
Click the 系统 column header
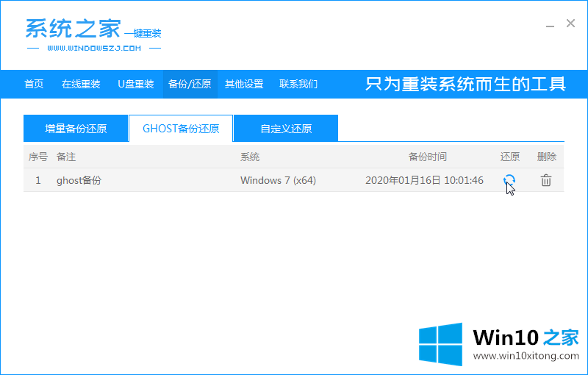(x=250, y=157)
